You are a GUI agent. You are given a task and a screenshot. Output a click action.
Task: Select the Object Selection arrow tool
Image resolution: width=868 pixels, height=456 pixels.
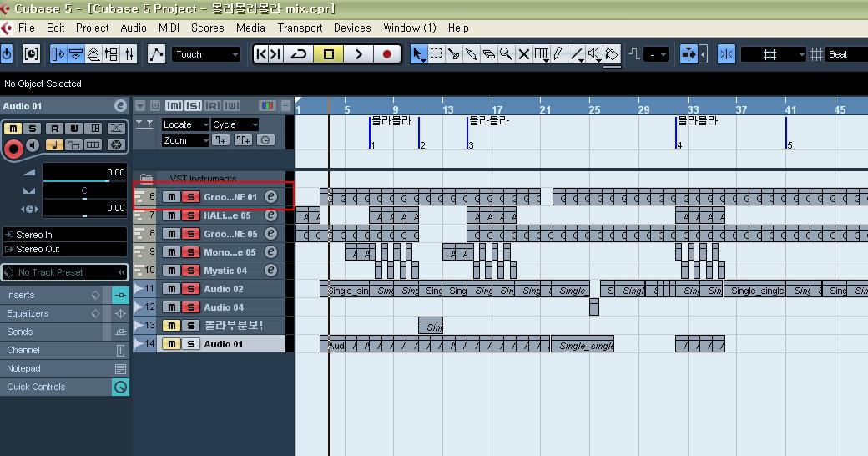tap(418, 54)
